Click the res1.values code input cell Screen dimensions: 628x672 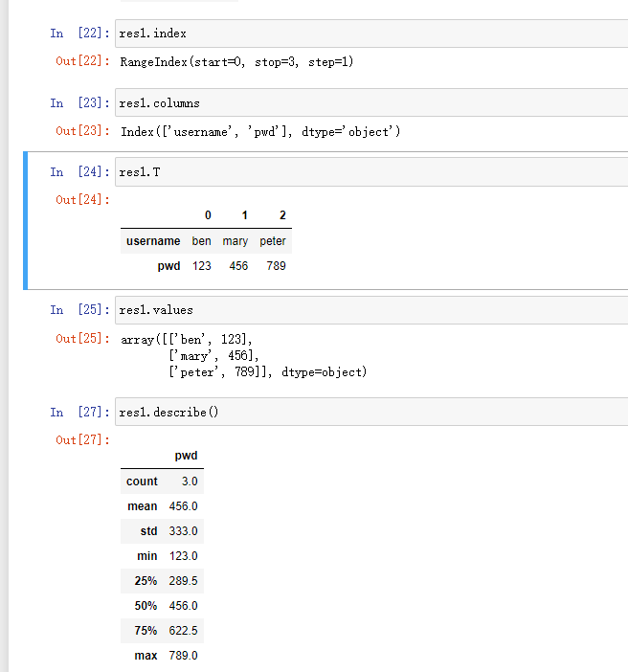(x=370, y=311)
